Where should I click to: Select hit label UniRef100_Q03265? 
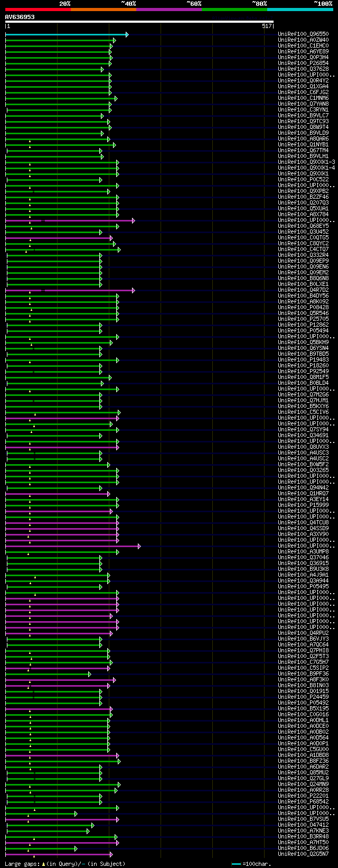point(303,470)
